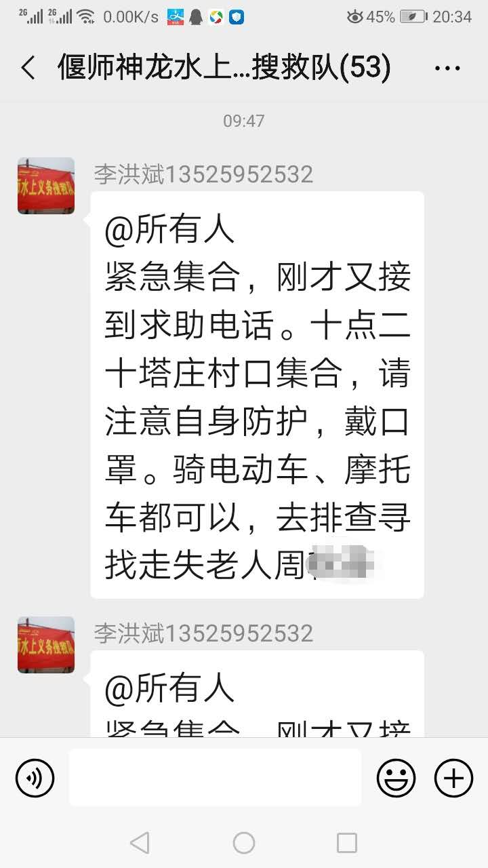Open the plus attachment menu
This screenshot has width=488, height=868.
(x=453, y=777)
